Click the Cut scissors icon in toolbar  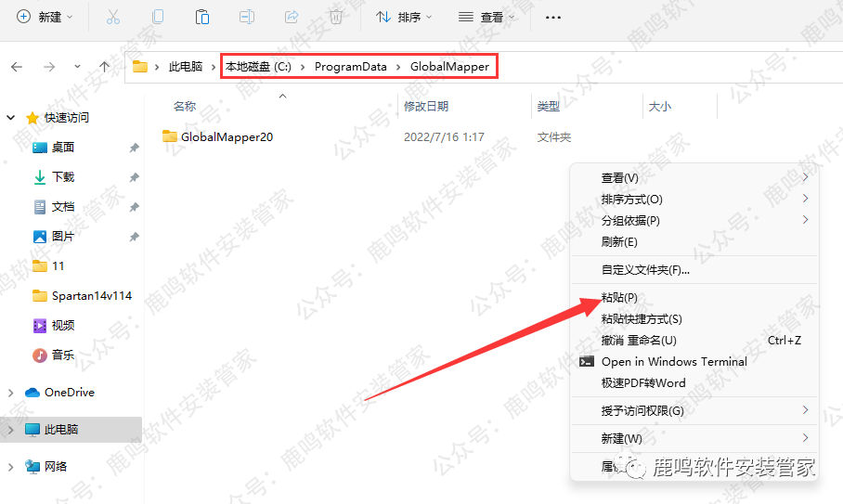click(x=112, y=17)
